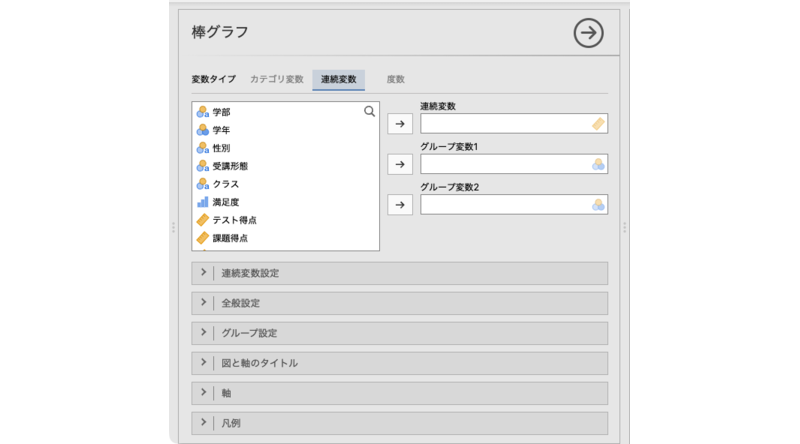
Task: Switch to the カテゴリ変数 tab
Action: pyautogui.click(x=276, y=79)
